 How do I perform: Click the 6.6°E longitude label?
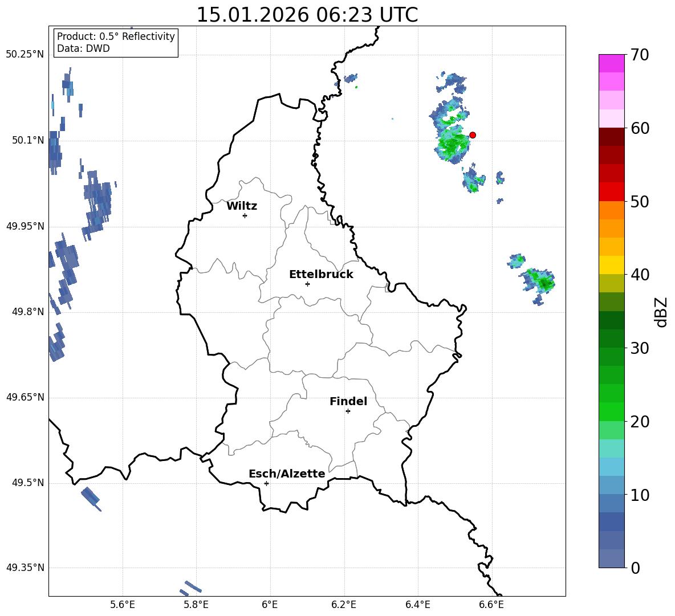tap(491, 605)
